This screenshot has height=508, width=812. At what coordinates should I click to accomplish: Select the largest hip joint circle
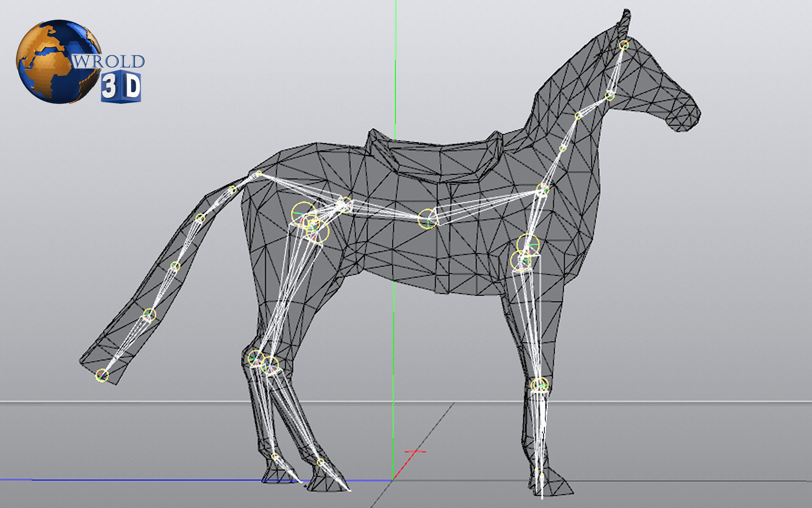[x=304, y=214]
